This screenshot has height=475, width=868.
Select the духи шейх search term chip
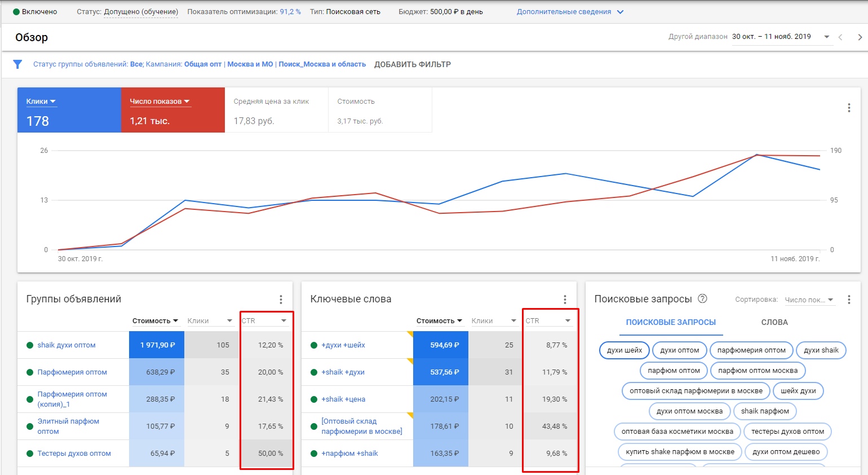pyautogui.click(x=625, y=350)
